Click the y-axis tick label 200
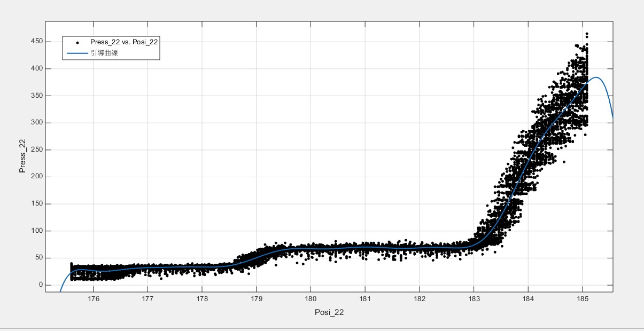 37,177
